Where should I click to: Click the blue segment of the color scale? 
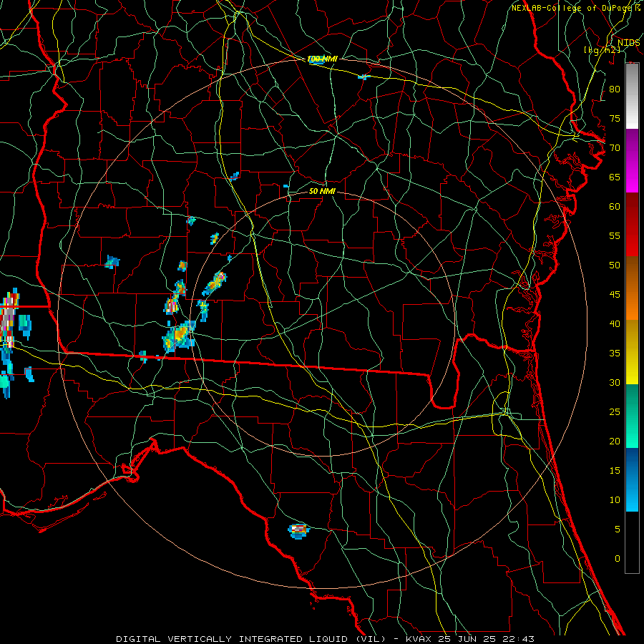click(x=632, y=479)
